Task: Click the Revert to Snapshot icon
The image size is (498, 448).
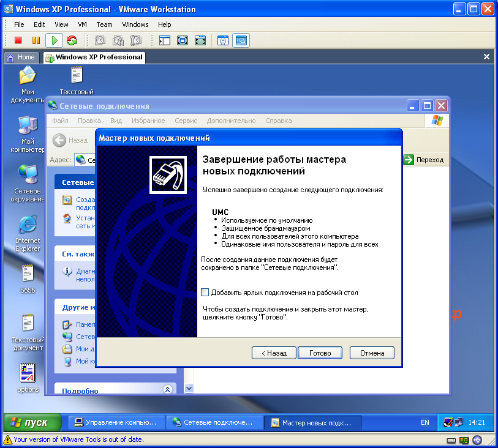Action: tap(118, 40)
